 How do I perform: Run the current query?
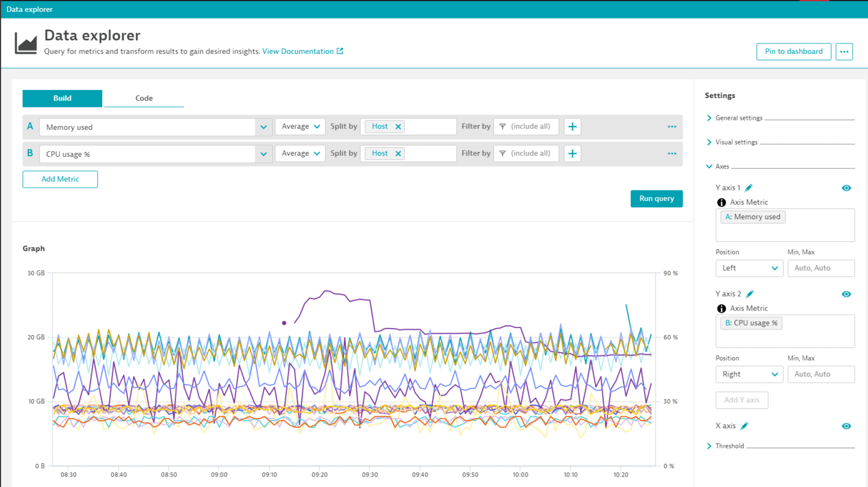[656, 199]
